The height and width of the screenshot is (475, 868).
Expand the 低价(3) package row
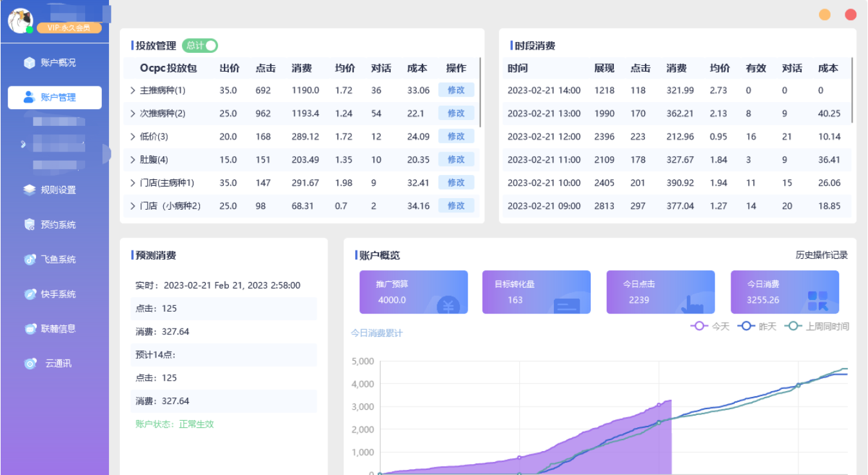[133, 137]
